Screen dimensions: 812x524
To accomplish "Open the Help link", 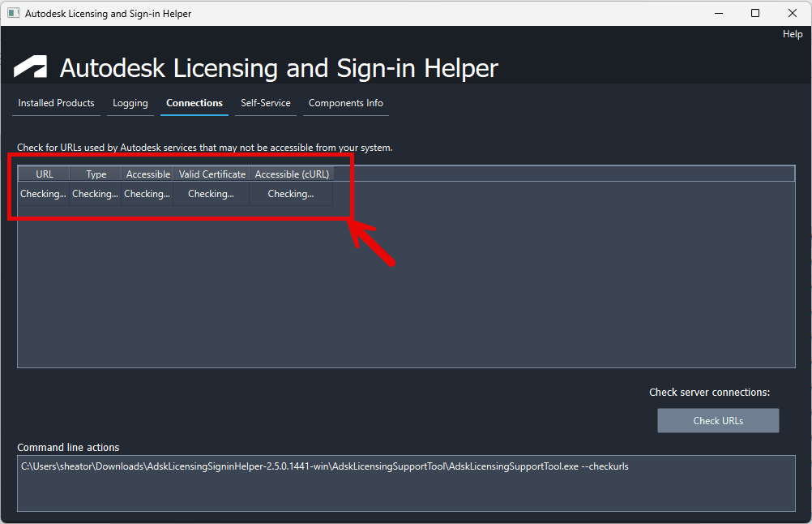I will pos(793,34).
